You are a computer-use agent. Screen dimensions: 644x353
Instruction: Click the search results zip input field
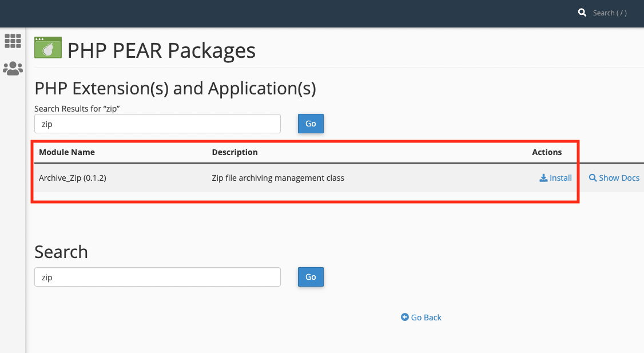(x=157, y=124)
